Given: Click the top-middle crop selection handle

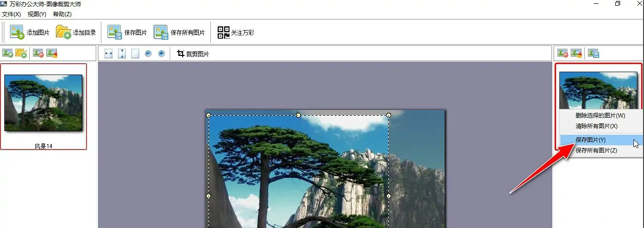Looking at the screenshot, I should click(x=298, y=115).
